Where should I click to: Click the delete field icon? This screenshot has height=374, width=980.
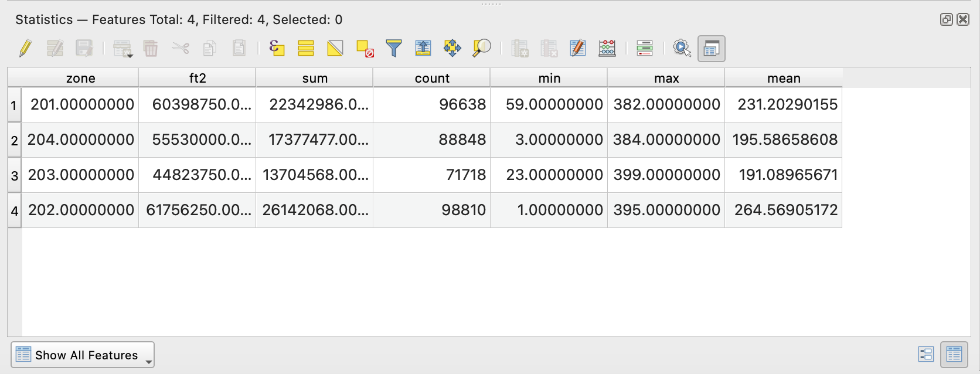click(x=549, y=48)
